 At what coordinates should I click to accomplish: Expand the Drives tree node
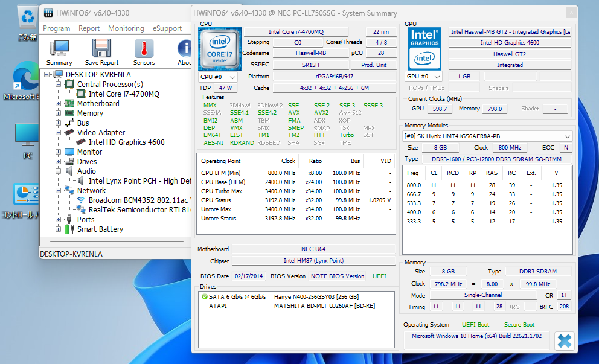[58, 161]
